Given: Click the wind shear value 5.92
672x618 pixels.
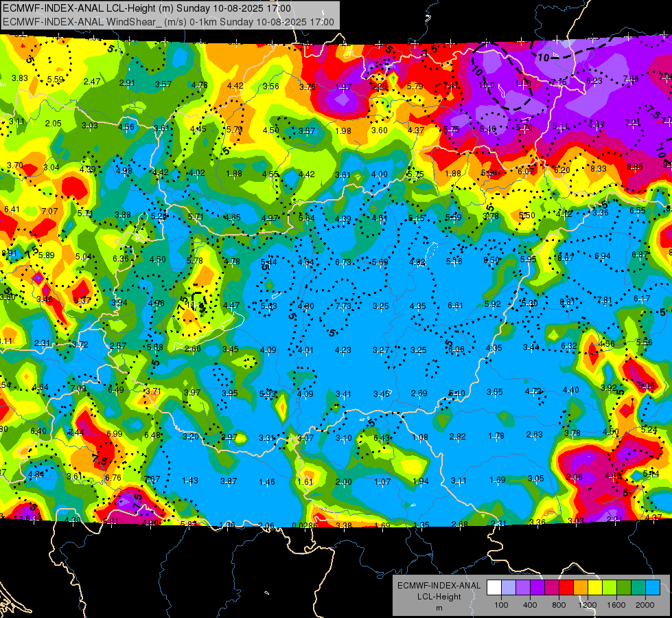Looking at the screenshot, I should coord(492,304).
